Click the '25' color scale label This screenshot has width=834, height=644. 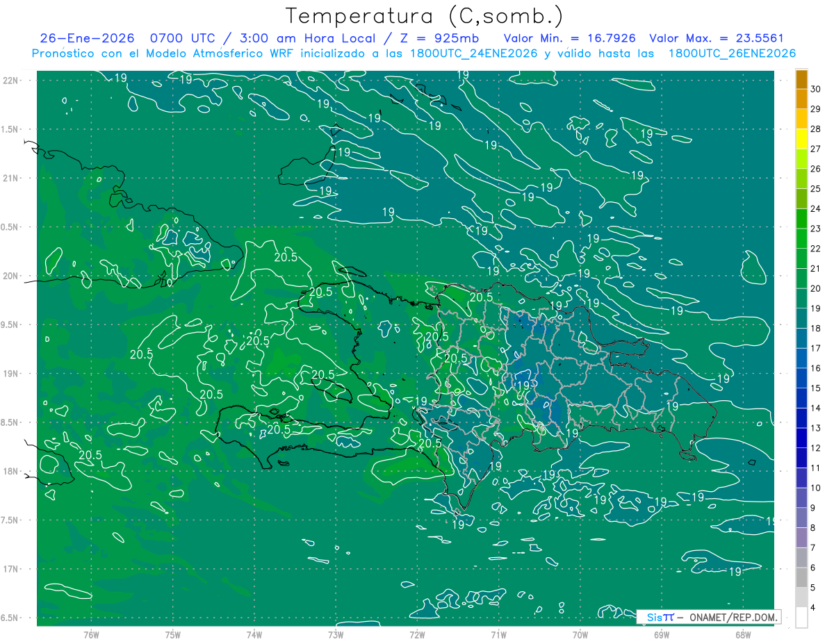(x=816, y=189)
